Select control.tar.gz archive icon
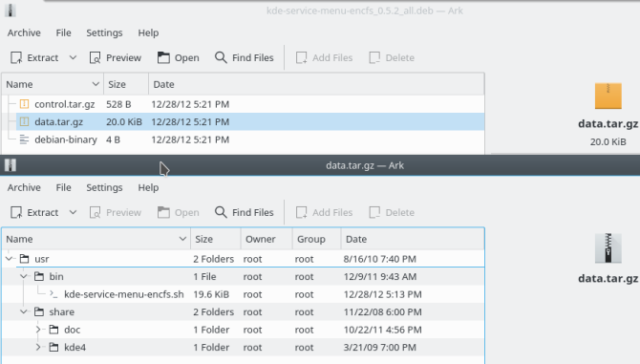This screenshot has height=364, width=640. coord(25,104)
